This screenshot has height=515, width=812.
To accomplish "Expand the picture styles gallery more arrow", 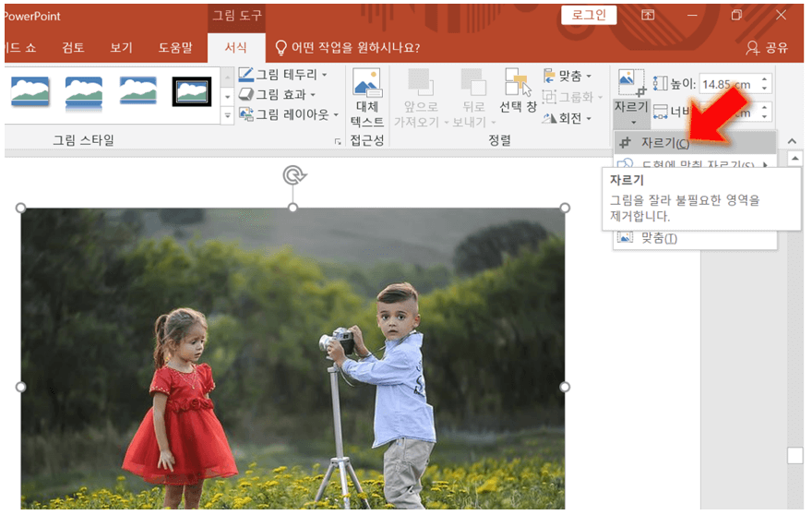I will click(227, 115).
